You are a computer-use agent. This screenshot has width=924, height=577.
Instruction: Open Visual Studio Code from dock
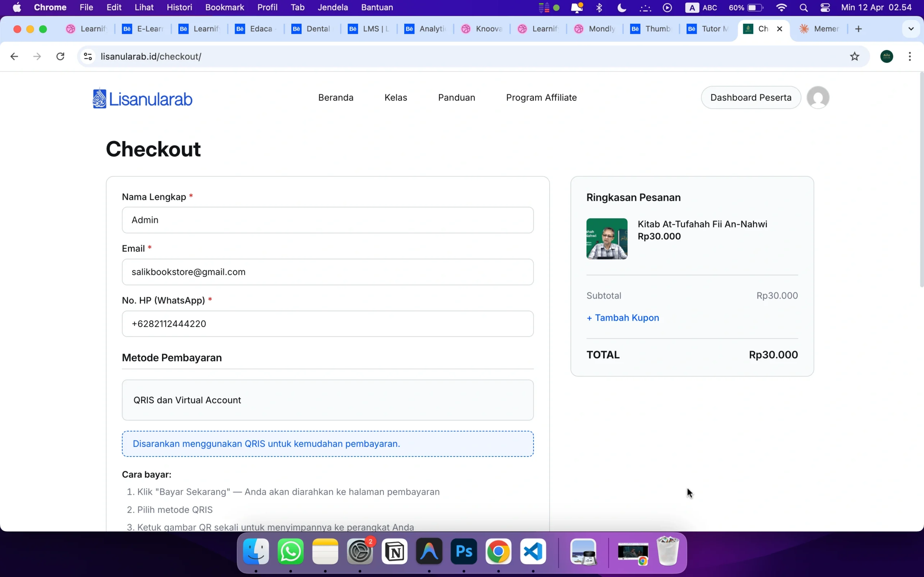tap(533, 551)
